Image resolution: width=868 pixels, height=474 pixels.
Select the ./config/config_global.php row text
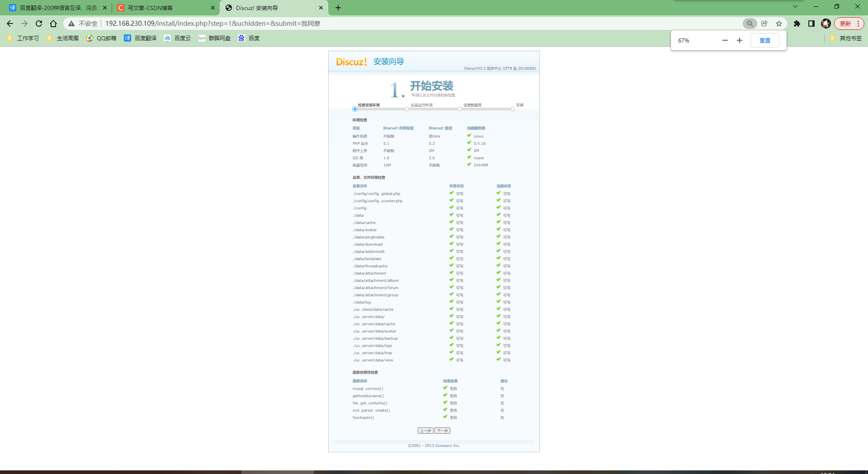[376, 194]
